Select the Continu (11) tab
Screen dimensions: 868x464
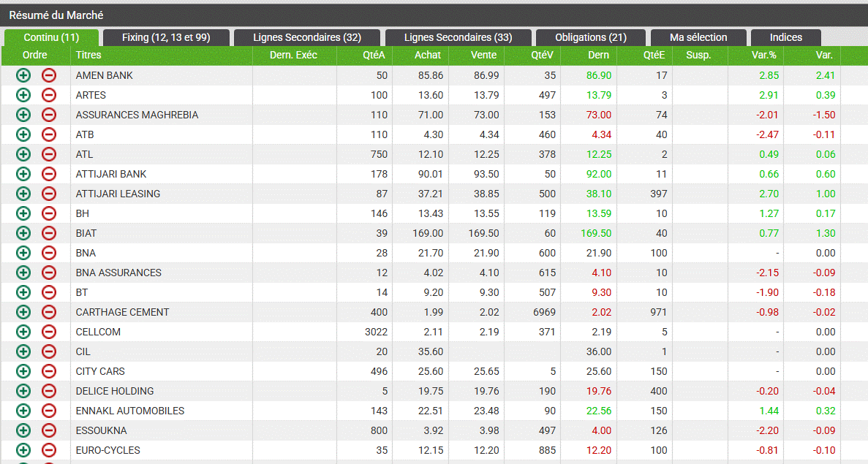point(51,37)
